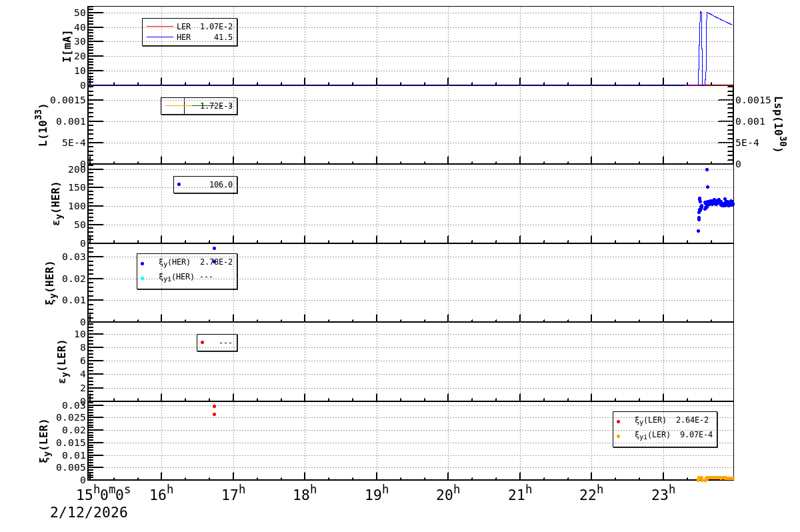This screenshot has width=800, height=532.
Task: Click the L(10^33) left axis label
Action: (43, 125)
